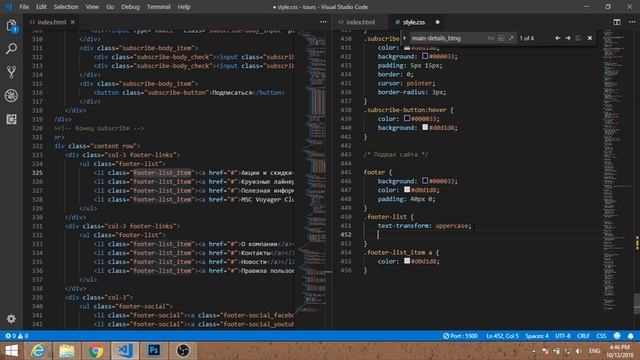Open File Explorer from taskbar
640x360 pixels.
point(67,351)
